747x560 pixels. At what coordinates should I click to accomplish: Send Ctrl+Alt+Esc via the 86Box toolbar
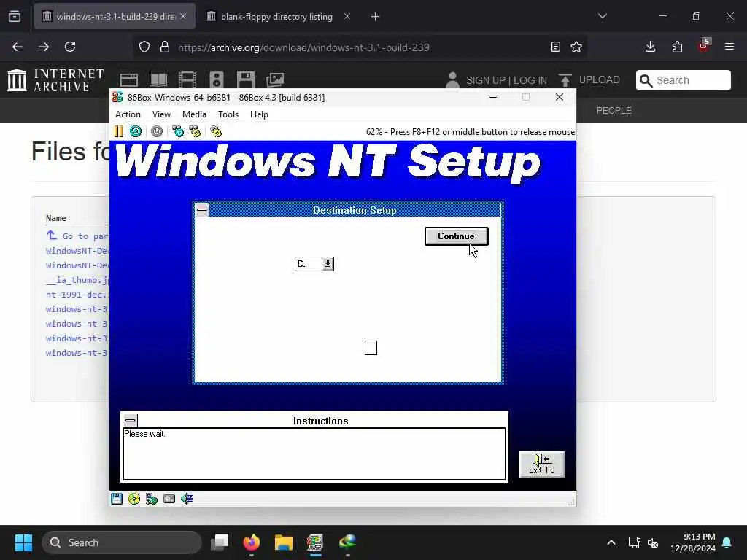pos(195,131)
